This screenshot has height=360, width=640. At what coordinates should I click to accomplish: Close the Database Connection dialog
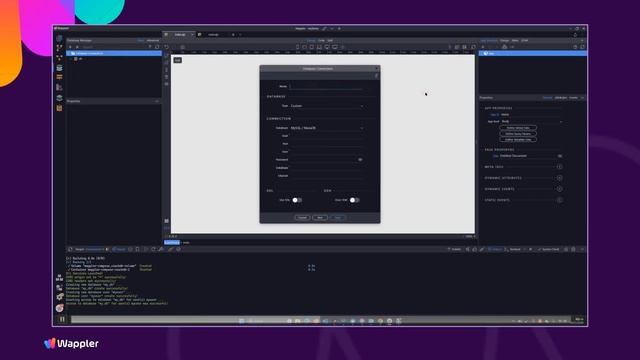376,69
